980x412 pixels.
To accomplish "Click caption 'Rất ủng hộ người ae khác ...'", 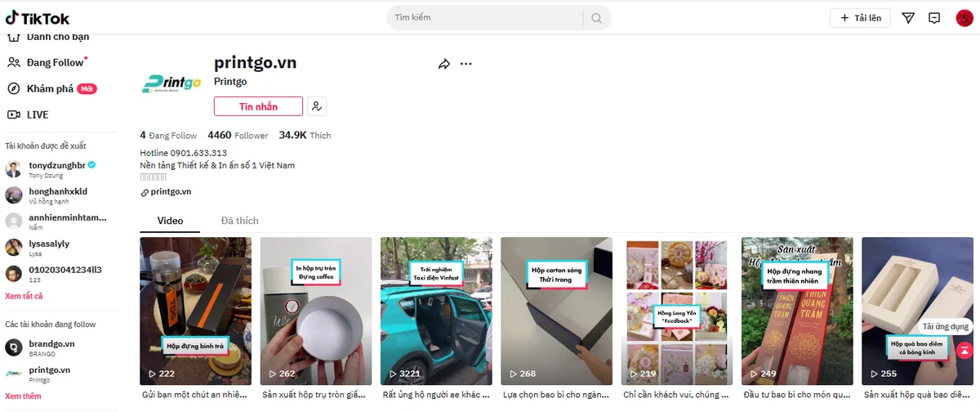I will [435, 395].
